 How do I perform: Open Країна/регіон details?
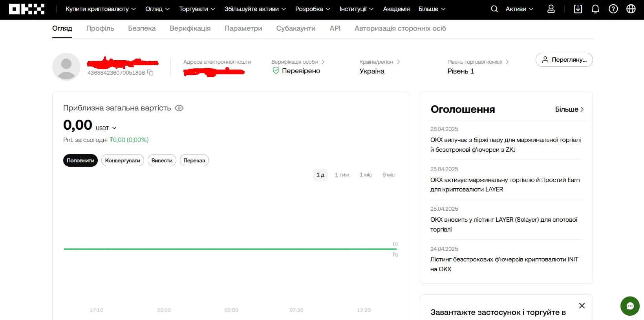[380, 62]
